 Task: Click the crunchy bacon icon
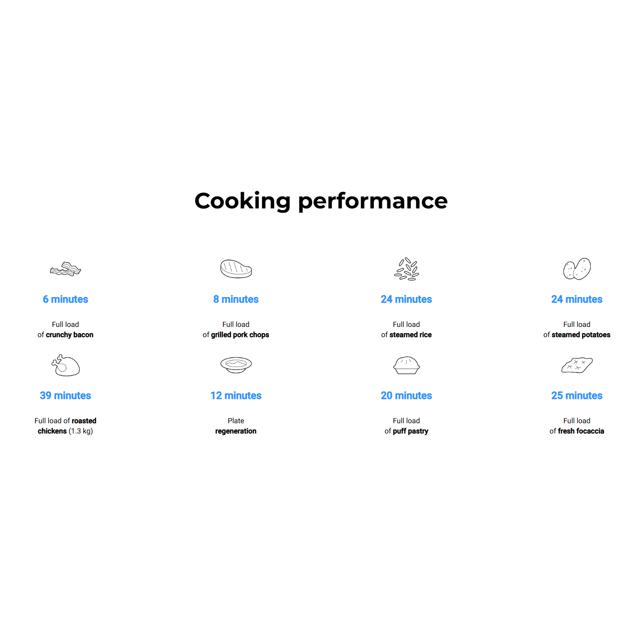point(65,269)
